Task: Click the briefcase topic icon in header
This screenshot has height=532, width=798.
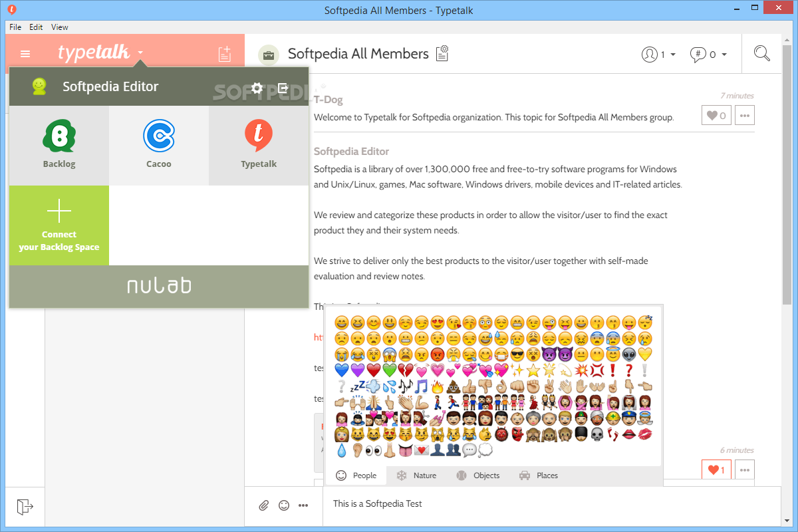Action: pos(269,55)
